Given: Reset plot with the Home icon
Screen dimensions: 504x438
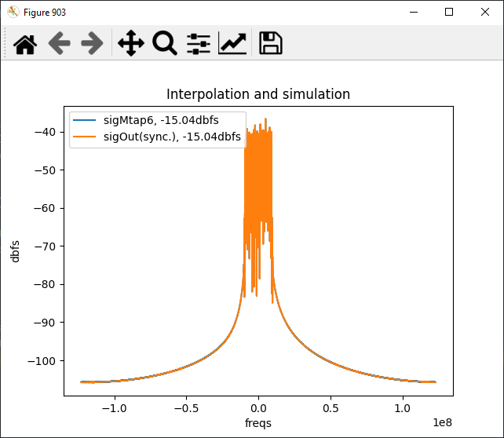Looking at the screenshot, I should 25,43.
